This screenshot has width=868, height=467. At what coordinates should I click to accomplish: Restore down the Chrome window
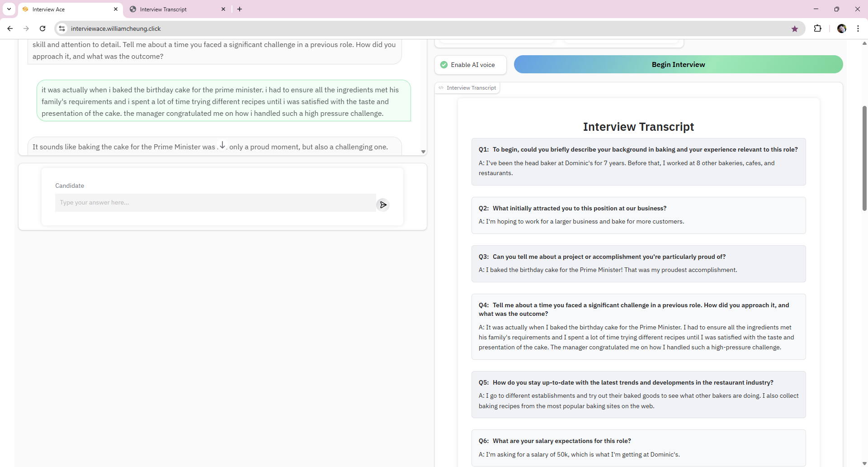837,9
